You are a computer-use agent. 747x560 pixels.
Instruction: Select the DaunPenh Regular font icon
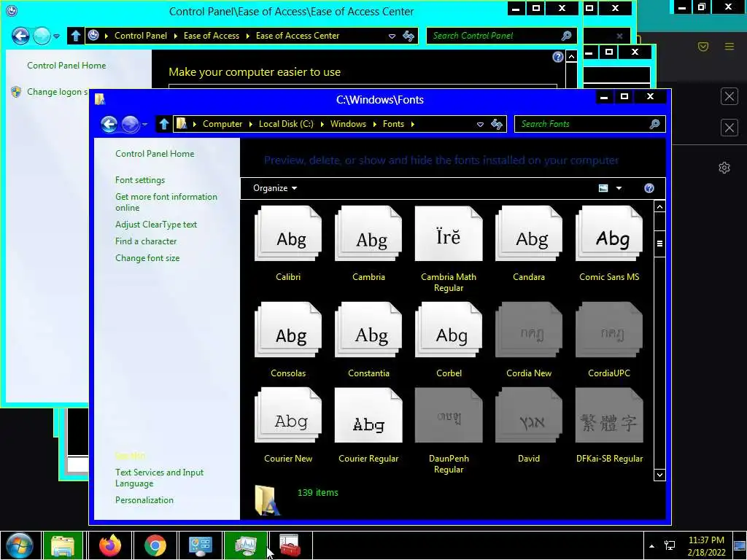[x=449, y=415]
